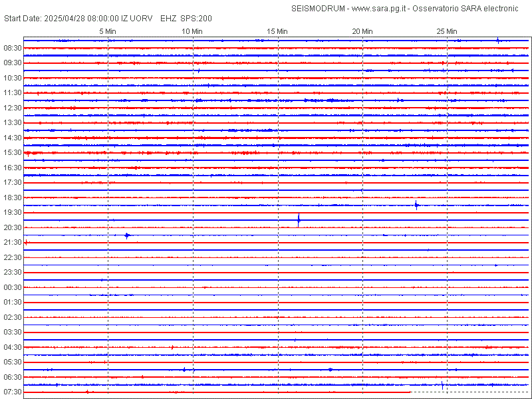This screenshot has height=399, width=532.
Task: Select the 18:30 time label
Action: (13, 198)
